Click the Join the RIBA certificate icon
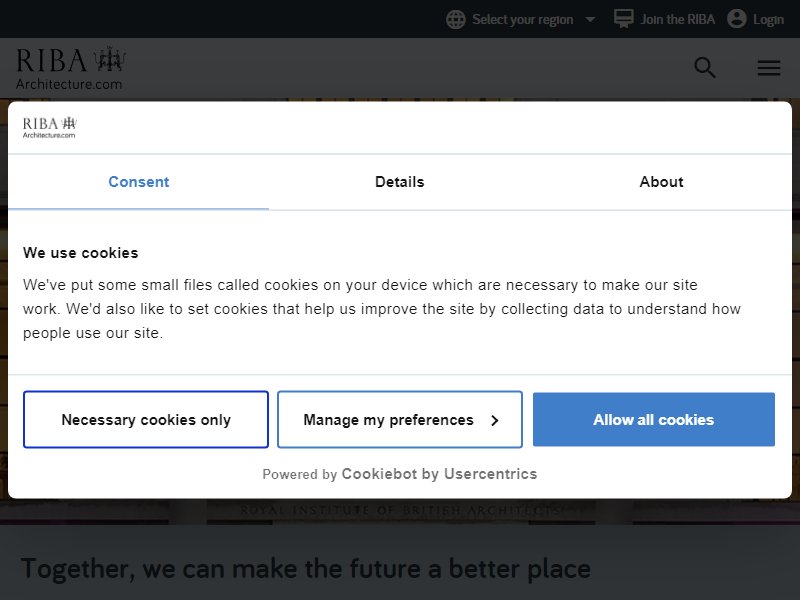The height and width of the screenshot is (600, 800). click(x=623, y=19)
